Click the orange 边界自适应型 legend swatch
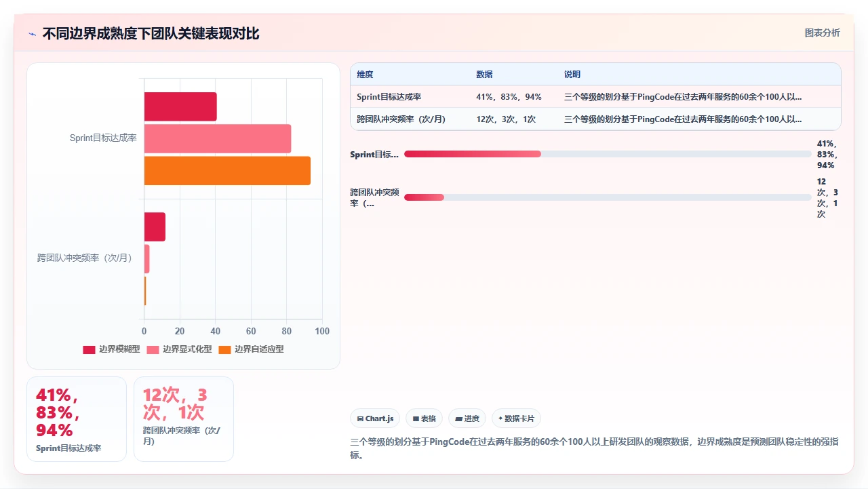Viewport: 868px width, 489px height. [224, 349]
